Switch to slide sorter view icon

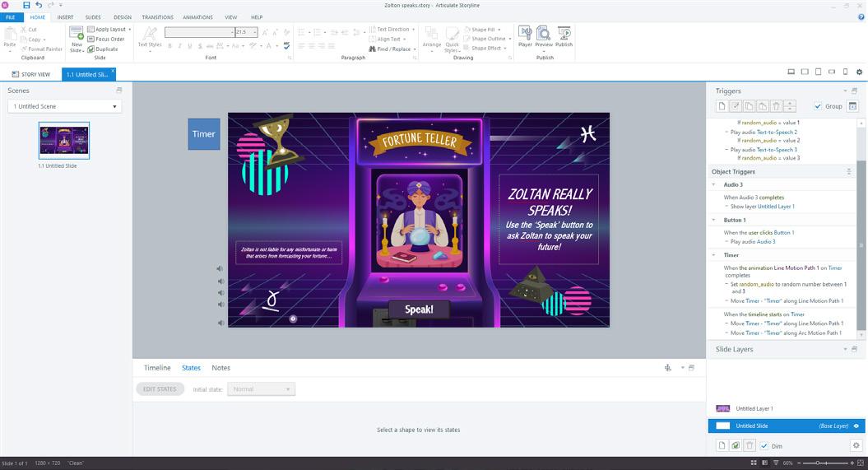click(754, 463)
